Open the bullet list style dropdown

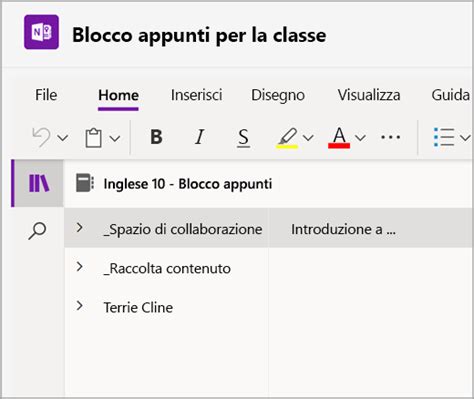pyautogui.click(x=465, y=138)
